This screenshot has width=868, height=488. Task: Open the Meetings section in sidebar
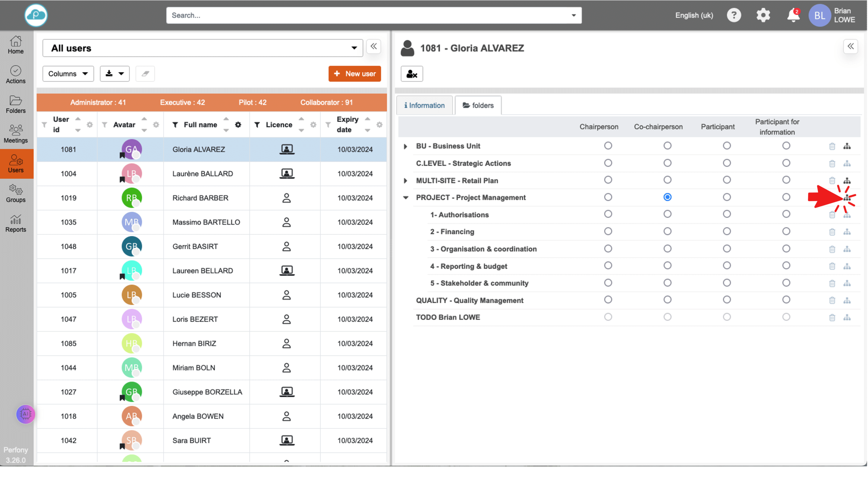pos(15,134)
